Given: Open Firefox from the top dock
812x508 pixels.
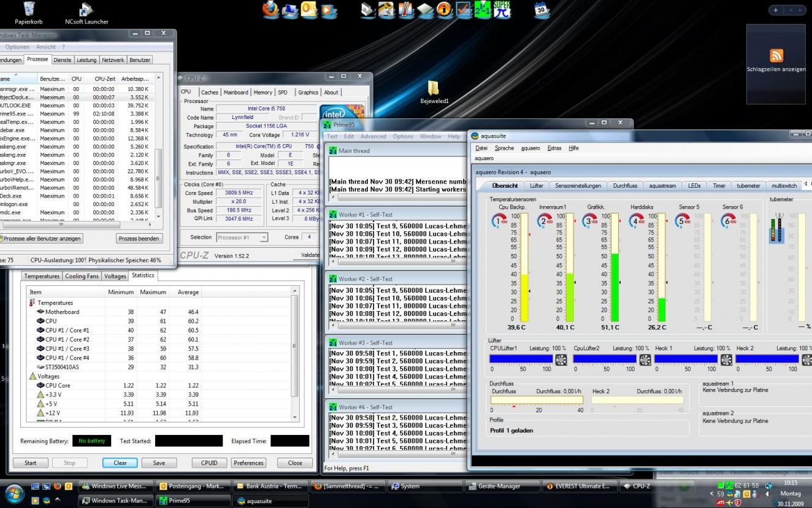Looking at the screenshot, I should coord(270,10).
